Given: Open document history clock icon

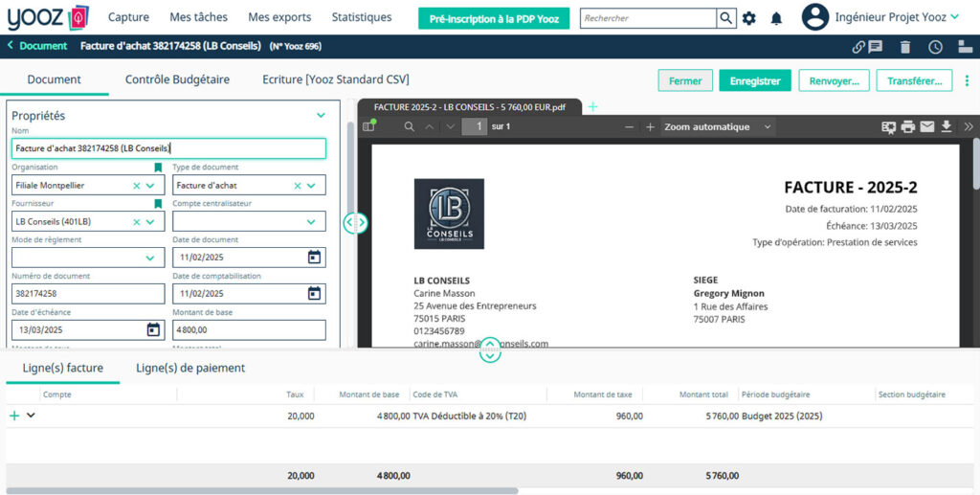Looking at the screenshot, I should pos(935,47).
